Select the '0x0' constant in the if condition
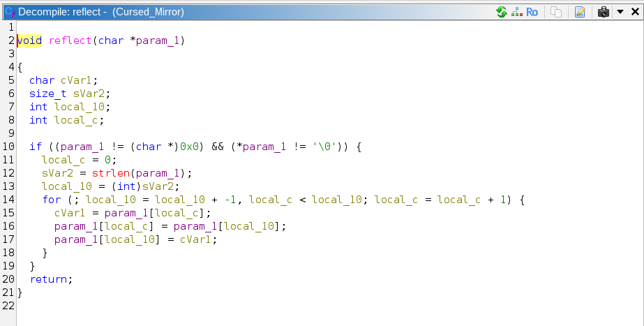This screenshot has width=644, height=326. 189,147
